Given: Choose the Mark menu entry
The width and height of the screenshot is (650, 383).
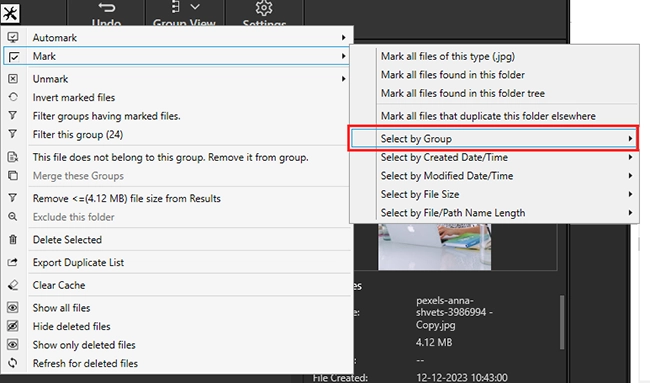Looking at the screenshot, I should click(177, 56).
